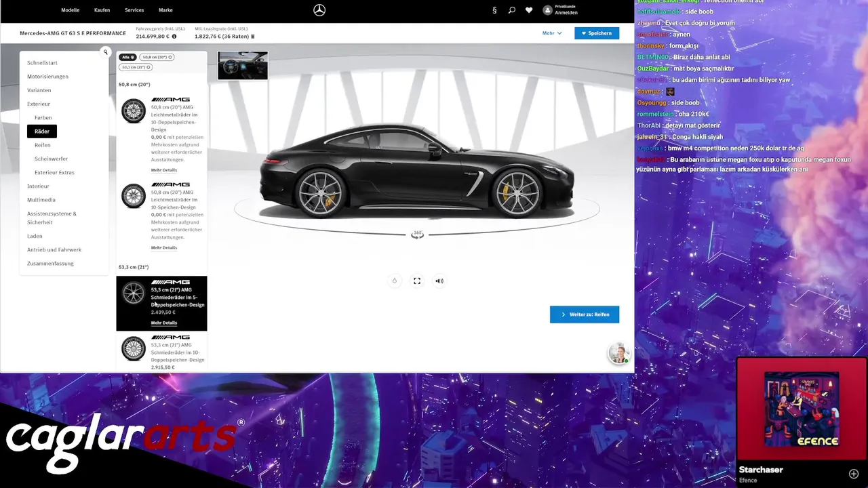Open the Modelle menu
This screenshot has width=868, height=488.
(x=71, y=10)
